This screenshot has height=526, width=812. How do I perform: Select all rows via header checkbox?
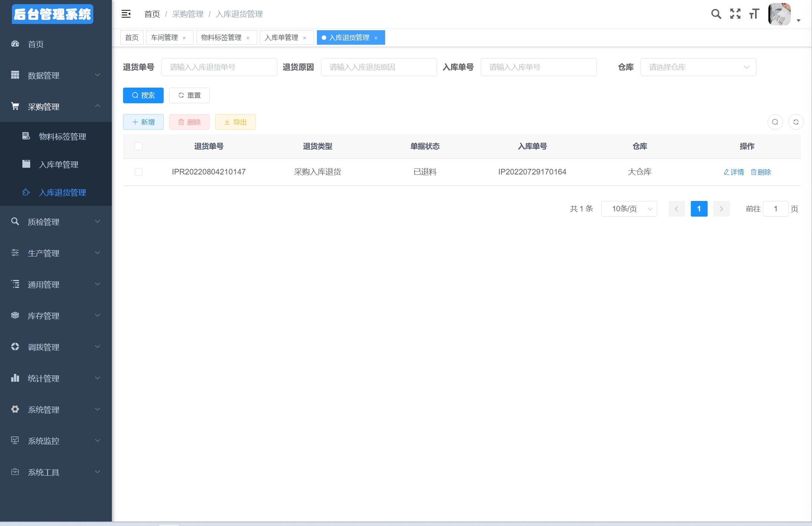pos(138,146)
